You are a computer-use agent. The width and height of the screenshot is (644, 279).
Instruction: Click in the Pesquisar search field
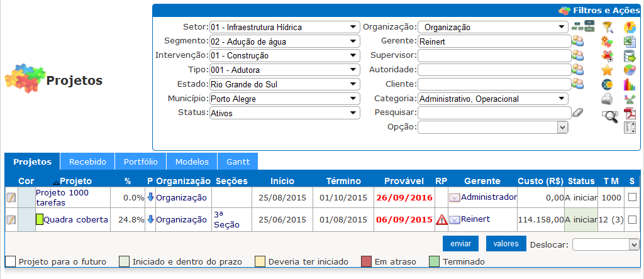[494, 113]
